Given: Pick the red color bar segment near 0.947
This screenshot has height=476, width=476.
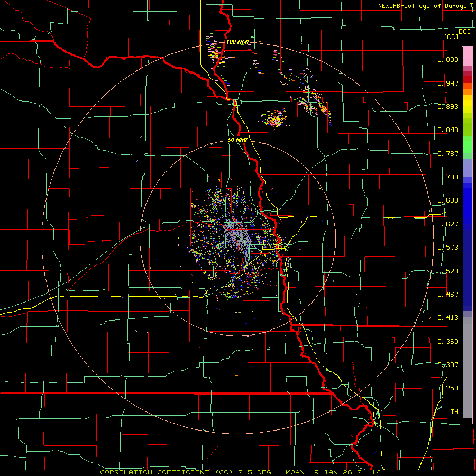Looking at the screenshot, I should coord(467,79).
